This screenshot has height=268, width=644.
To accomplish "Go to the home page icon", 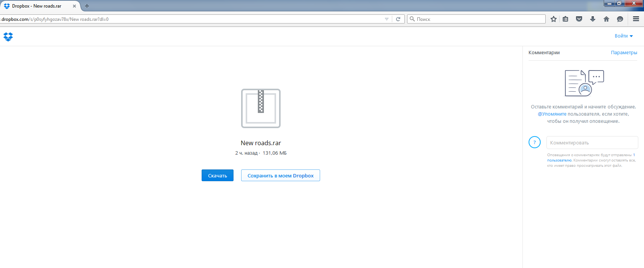I will (606, 19).
